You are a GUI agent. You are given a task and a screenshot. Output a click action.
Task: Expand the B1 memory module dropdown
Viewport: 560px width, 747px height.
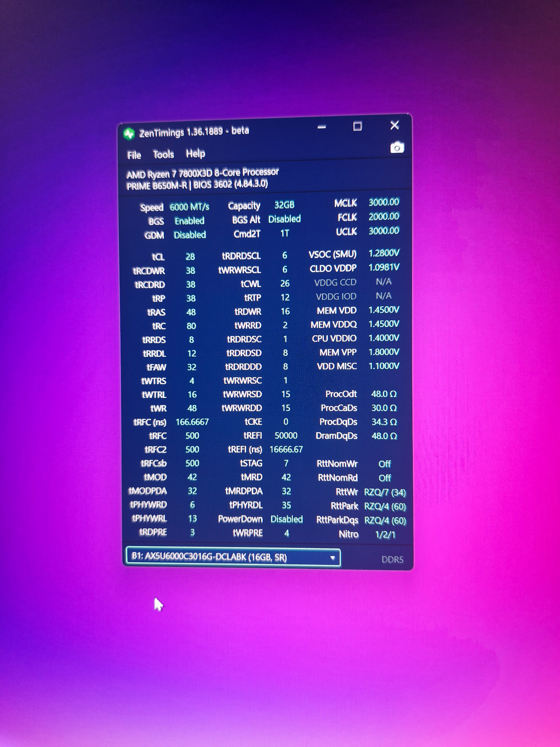coord(233,557)
